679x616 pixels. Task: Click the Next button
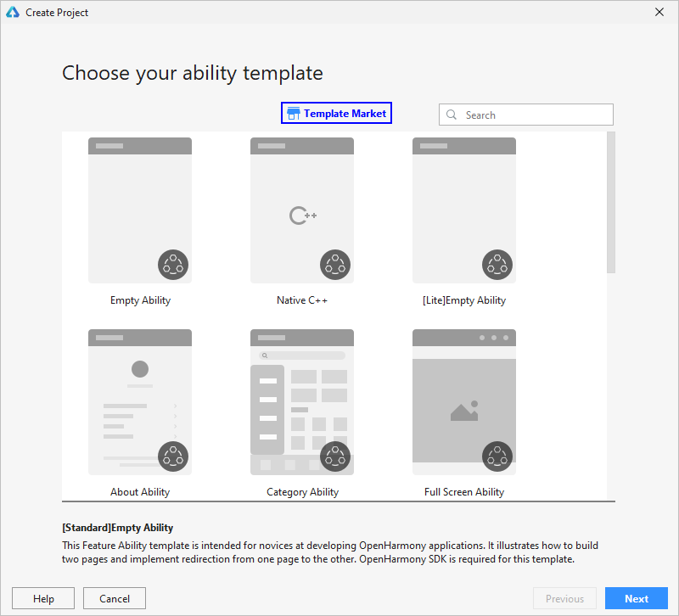point(636,598)
